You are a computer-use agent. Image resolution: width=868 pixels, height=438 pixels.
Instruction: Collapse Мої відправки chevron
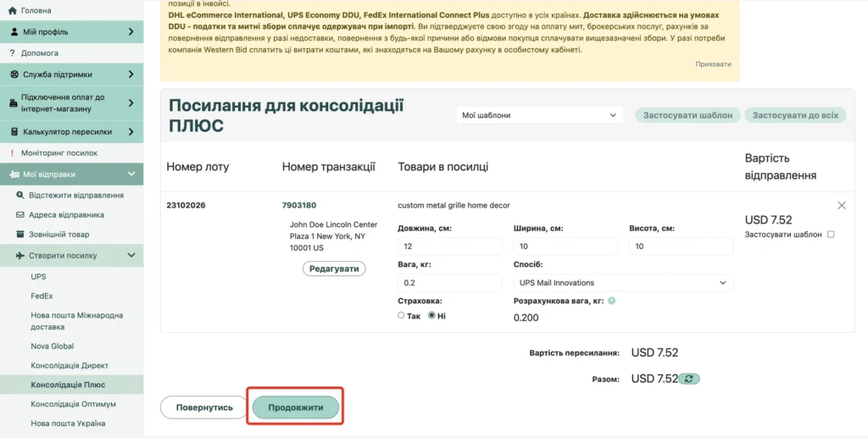pyautogui.click(x=131, y=175)
